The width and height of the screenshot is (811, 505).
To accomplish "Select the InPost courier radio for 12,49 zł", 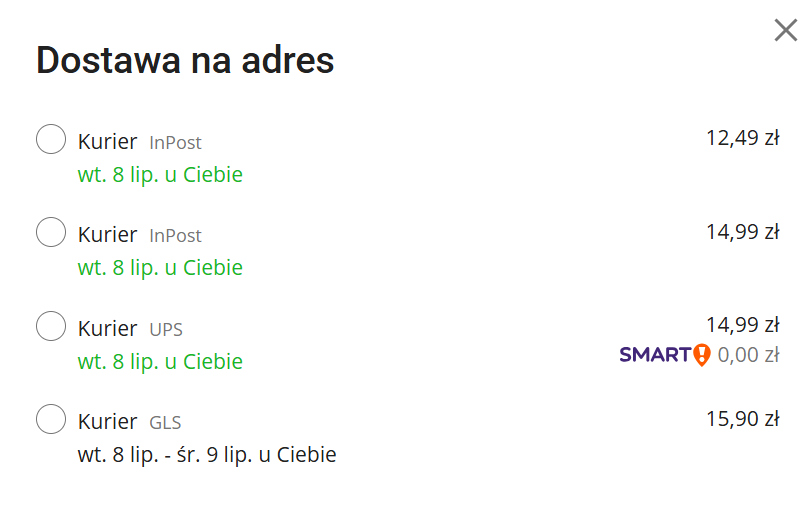I will point(51,139).
